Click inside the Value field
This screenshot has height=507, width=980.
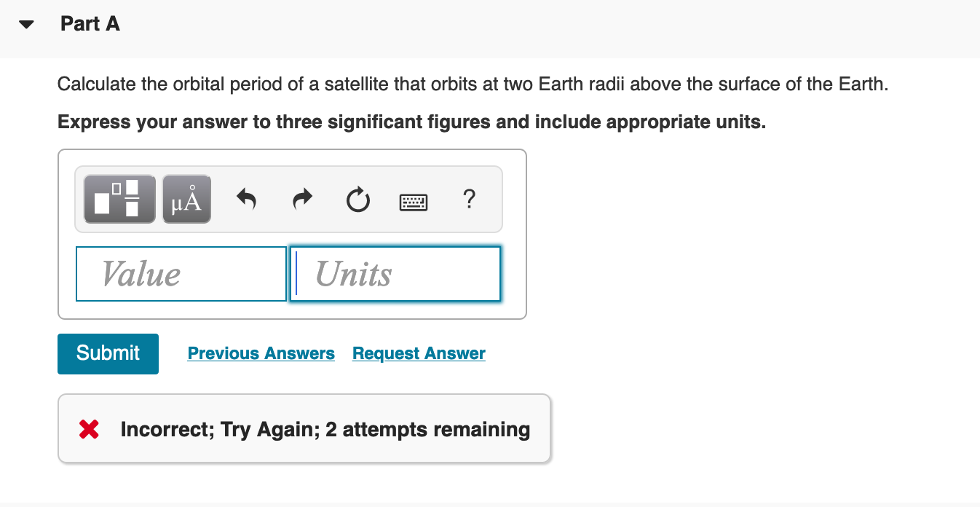click(181, 273)
